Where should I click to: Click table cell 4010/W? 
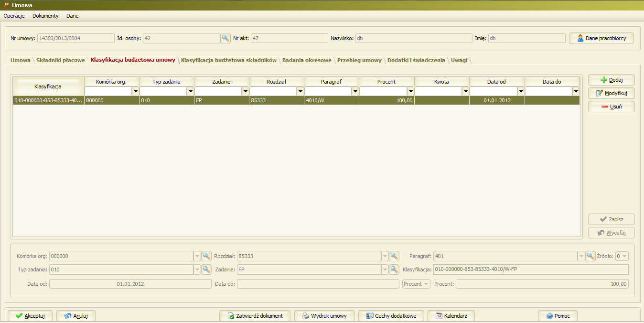332,101
